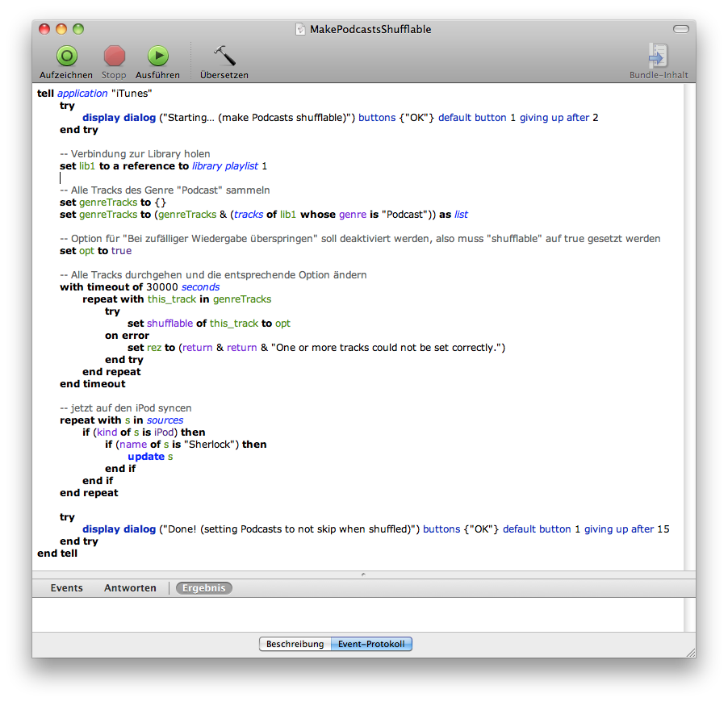This screenshot has height=702, width=728.
Task: Click the final 'end tell' line
Action: coord(57,552)
